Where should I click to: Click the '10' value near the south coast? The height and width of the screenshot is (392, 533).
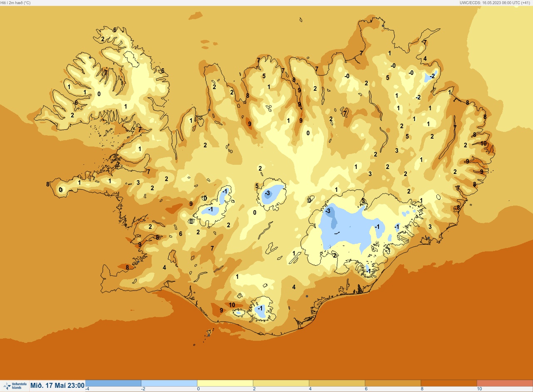[232, 305]
